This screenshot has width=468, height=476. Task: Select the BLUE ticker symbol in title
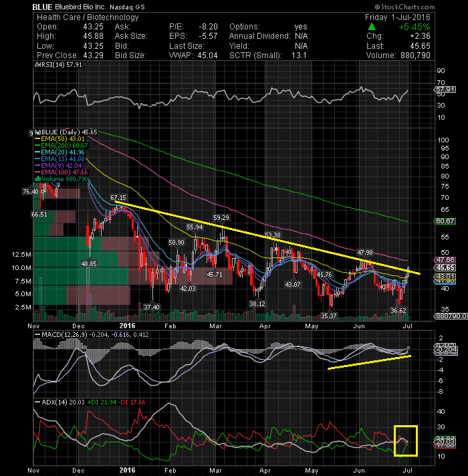click(x=42, y=7)
